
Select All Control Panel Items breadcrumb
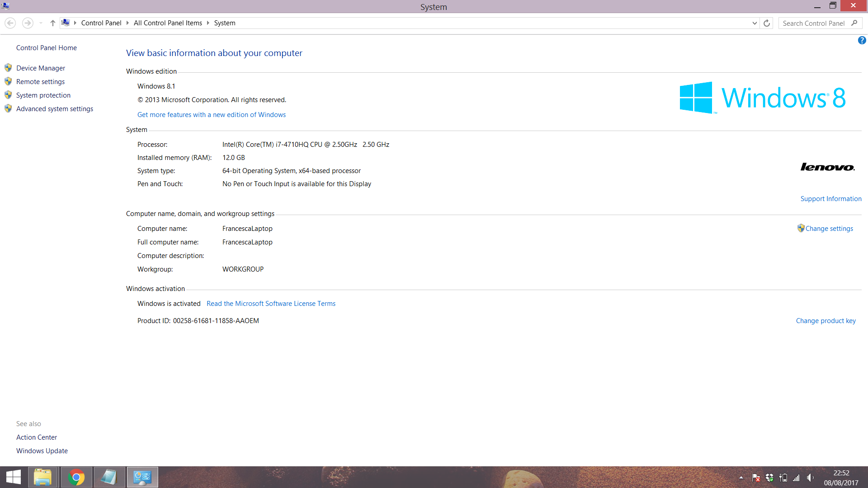click(168, 23)
